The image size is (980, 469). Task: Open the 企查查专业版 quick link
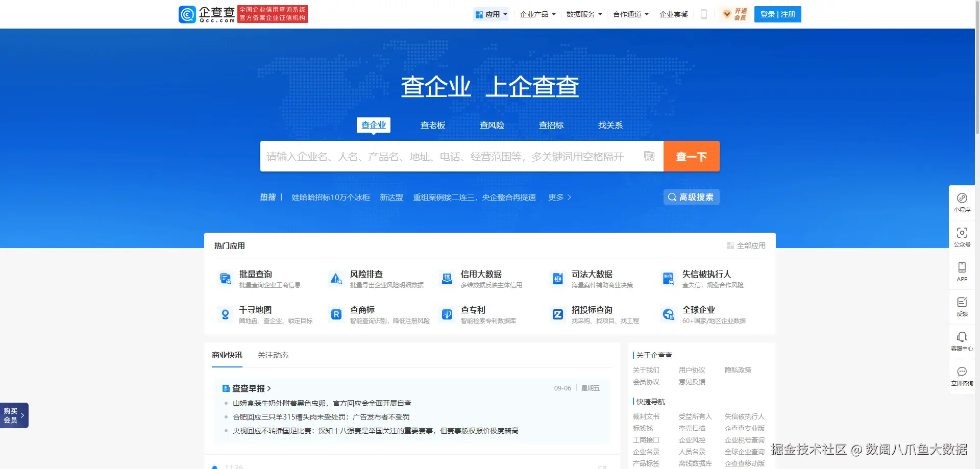(x=745, y=428)
